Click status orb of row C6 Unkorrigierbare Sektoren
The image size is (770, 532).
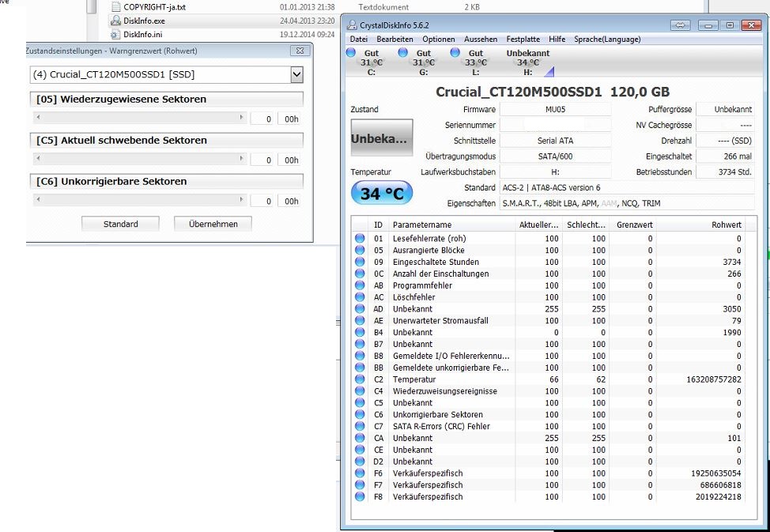(360, 414)
